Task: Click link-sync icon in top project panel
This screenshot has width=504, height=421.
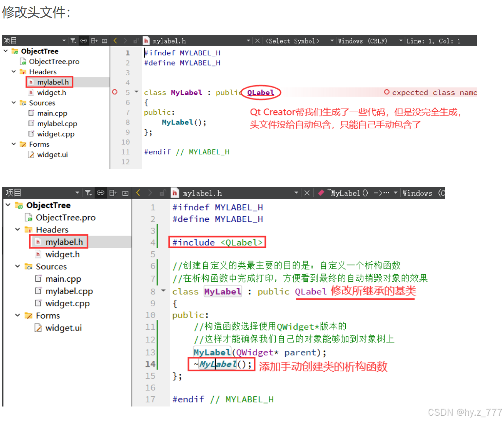Action: pyautogui.click(x=84, y=40)
